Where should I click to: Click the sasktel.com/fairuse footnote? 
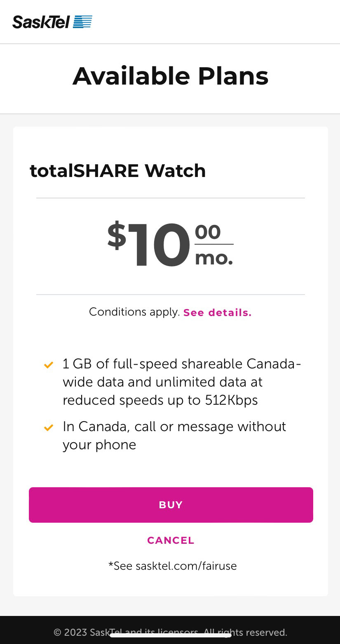pyautogui.click(x=172, y=566)
